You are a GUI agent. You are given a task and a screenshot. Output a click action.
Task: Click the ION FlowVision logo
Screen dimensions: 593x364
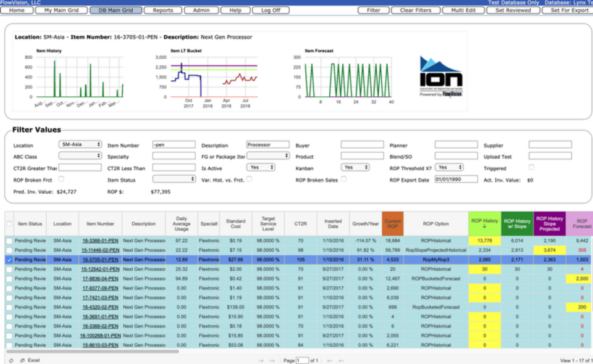click(441, 77)
